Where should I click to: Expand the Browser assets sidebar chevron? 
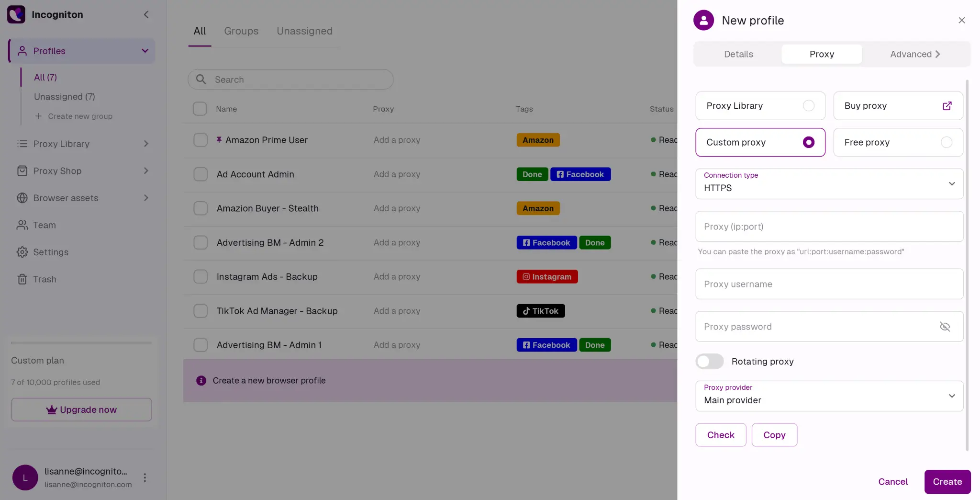[146, 198]
